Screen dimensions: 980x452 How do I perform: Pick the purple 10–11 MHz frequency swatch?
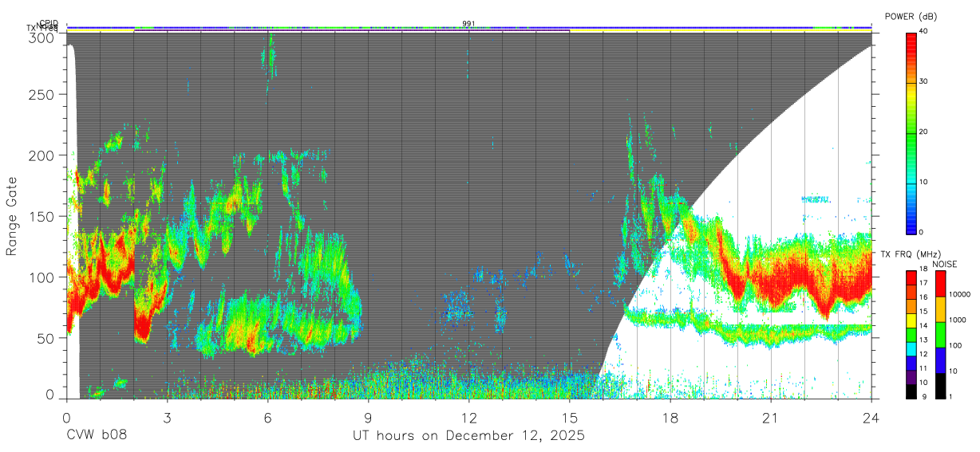tap(911, 377)
